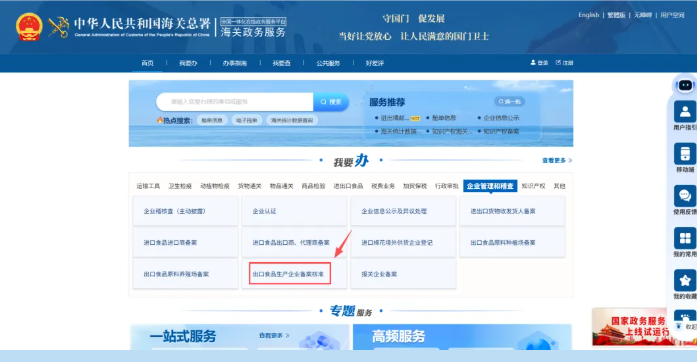Select the 其他 tab
Viewport: 697px width, 362px height.
pyautogui.click(x=559, y=186)
